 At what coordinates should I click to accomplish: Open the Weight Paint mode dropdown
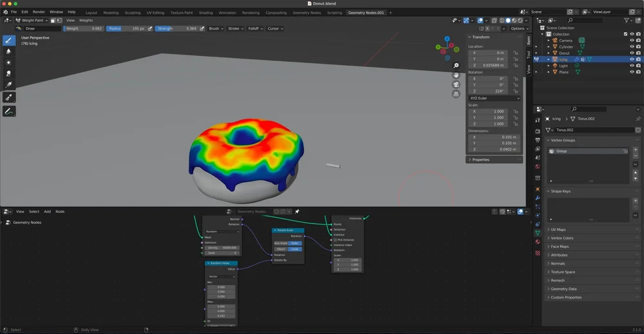pos(32,21)
